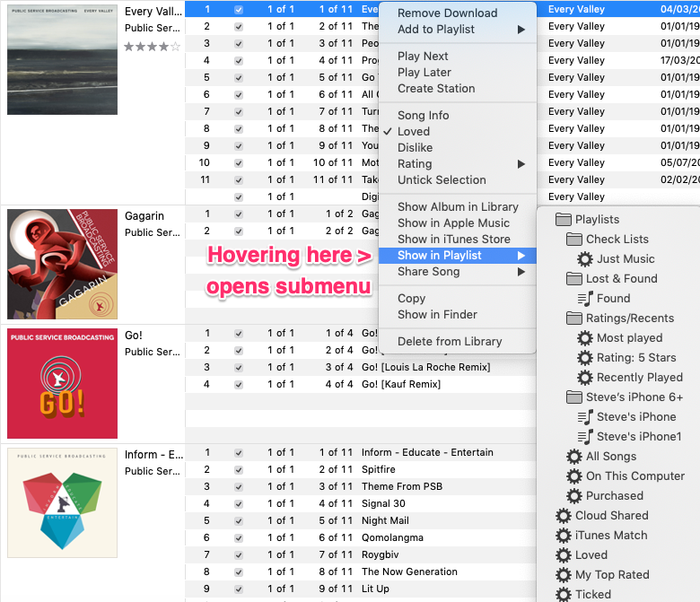Viewport: 700px width, 602px height.
Task: Untick checkbox for Every Valley track 5
Action: 239,78
